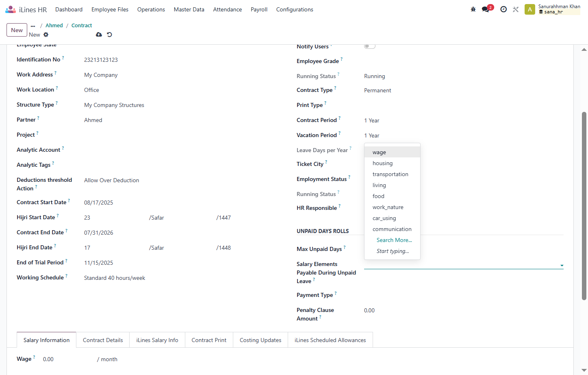Select housing from the dropdown list
588x375 pixels.
point(392,163)
